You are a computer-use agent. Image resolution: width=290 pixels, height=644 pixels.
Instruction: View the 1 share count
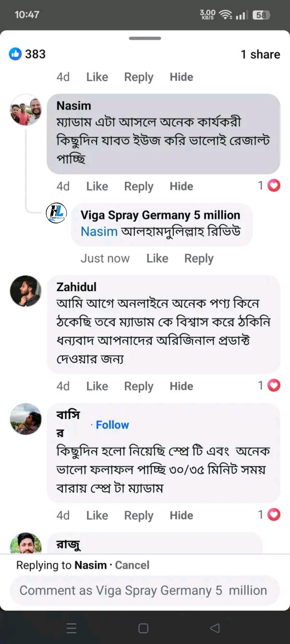pyautogui.click(x=260, y=54)
